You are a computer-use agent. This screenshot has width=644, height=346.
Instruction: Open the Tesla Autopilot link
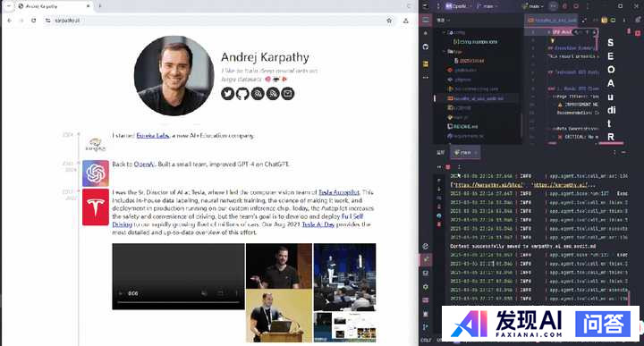point(339,192)
